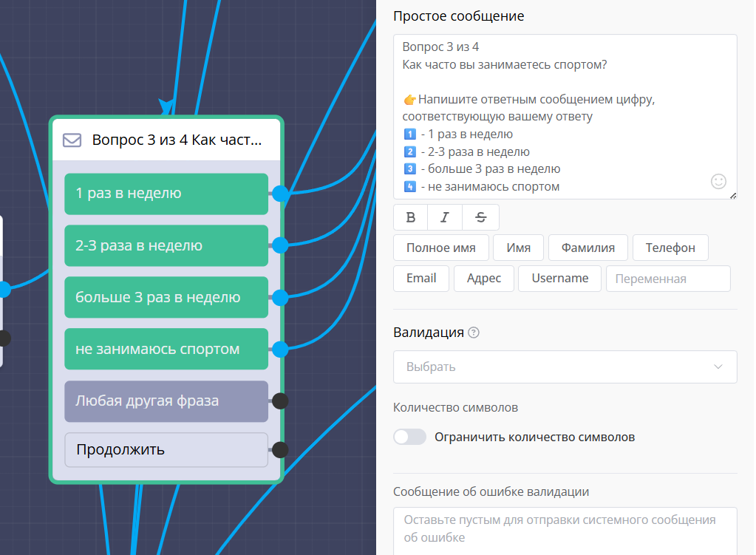Viewport: 756px width, 555px height.
Task: Click the Bold formatting icon
Action: 411,217
